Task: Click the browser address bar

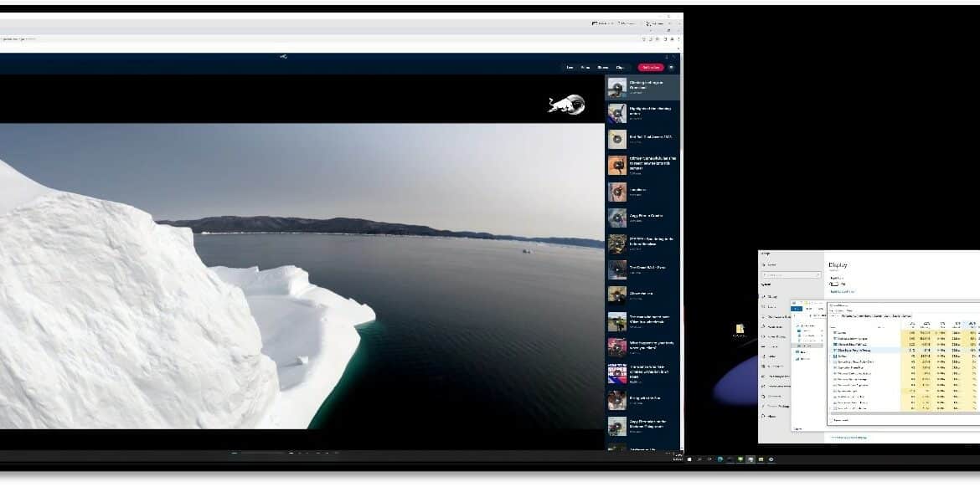Action: pyautogui.click(x=325, y=38)
